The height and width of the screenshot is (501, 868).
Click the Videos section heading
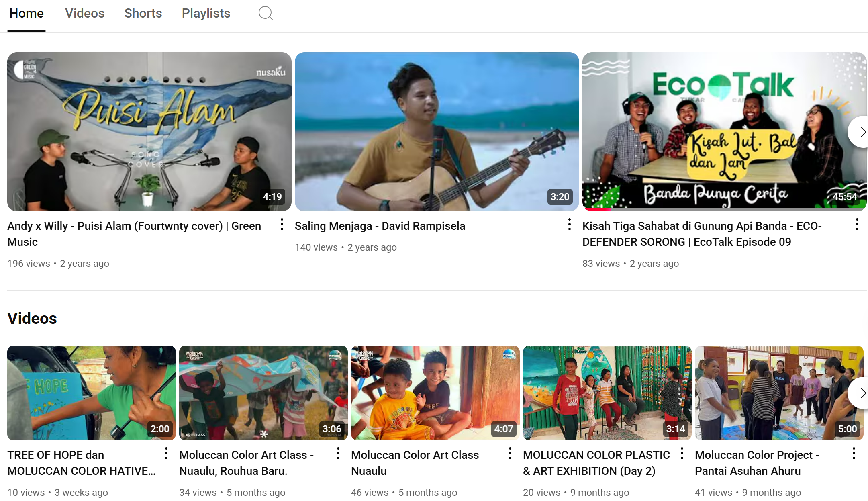[32, 318]
